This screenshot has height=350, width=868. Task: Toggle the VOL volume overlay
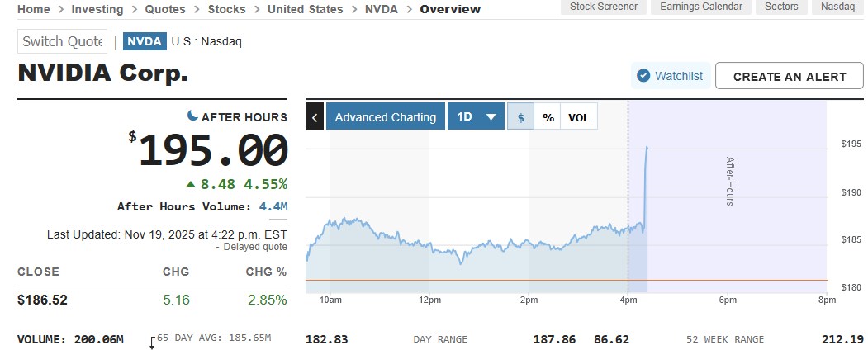[579, 117]
